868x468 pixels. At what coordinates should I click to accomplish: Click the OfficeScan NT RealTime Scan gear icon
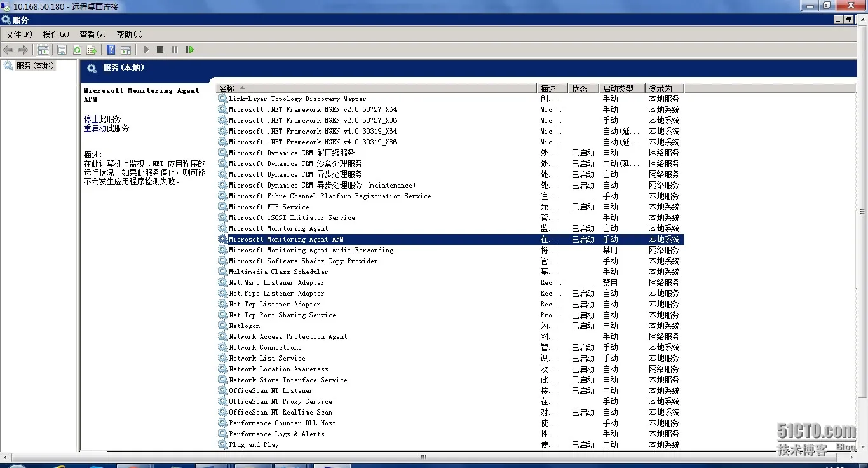[223, 412]
